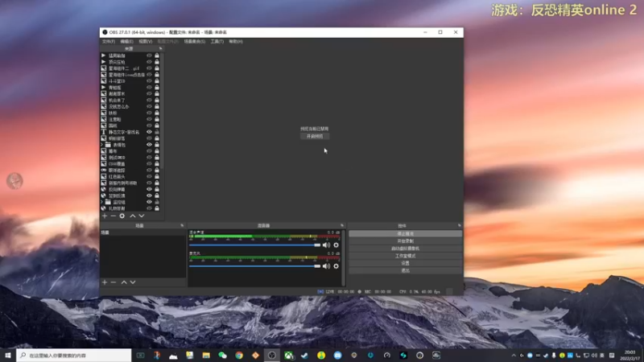Open the 视图(V) menu
Image resolution: width=644 pixels, height=362 pixels.
coord(146,42)
